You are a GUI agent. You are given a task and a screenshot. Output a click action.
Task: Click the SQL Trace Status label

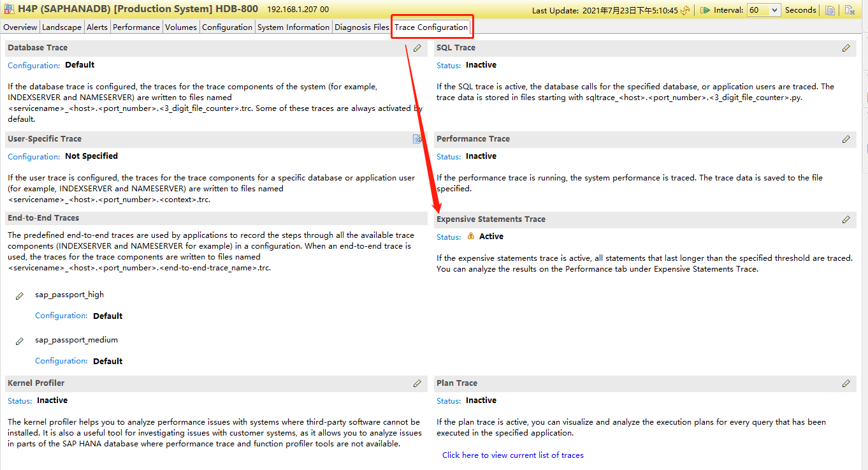(x=449, y=66)
